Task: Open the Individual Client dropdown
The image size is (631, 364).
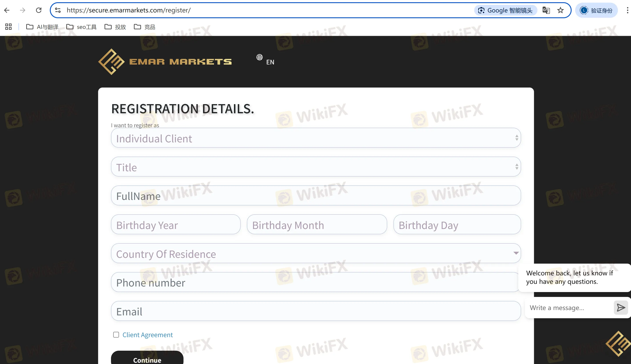Action: [316, 138]
